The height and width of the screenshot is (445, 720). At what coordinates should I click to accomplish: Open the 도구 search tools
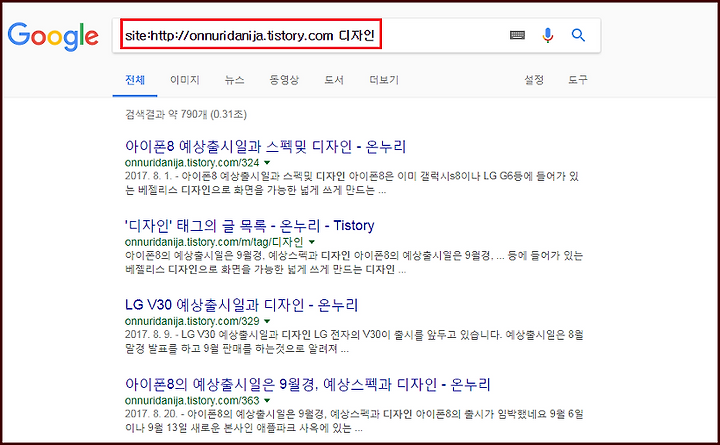[578, 80]
